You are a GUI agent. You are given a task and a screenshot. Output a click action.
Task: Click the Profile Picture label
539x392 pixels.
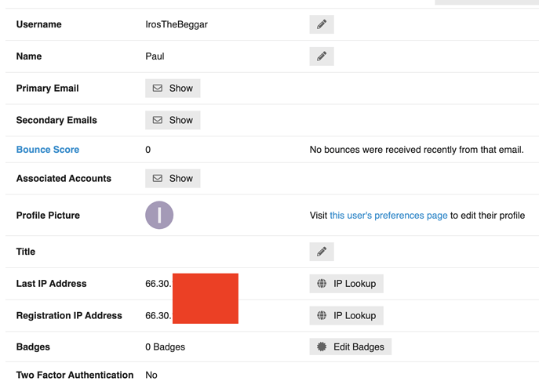pos(48,216)
